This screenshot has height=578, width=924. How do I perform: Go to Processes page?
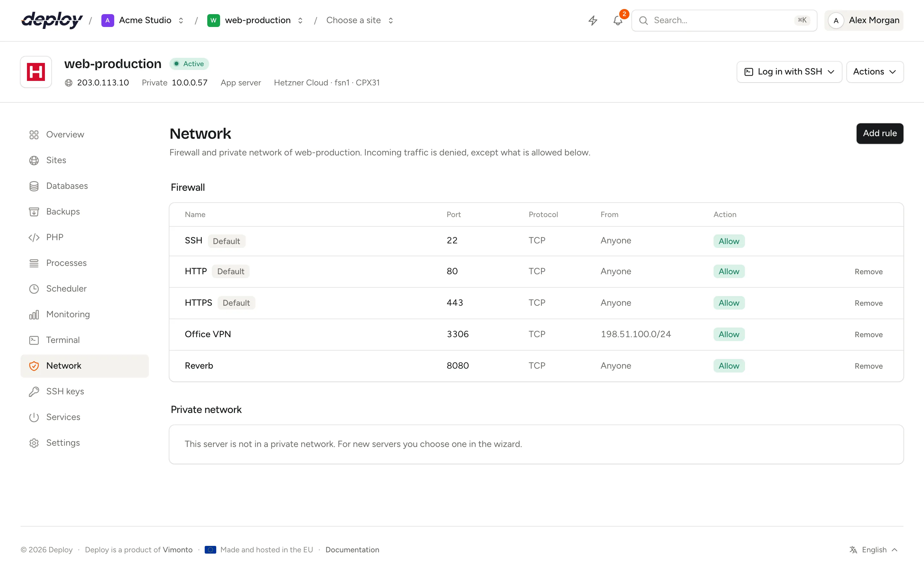click(85, 263)
